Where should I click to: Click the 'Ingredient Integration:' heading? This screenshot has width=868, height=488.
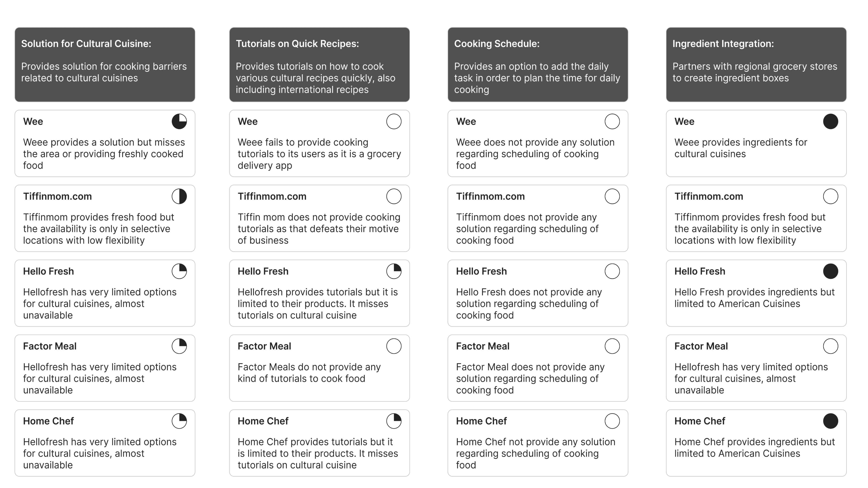(x=723, y=44)
